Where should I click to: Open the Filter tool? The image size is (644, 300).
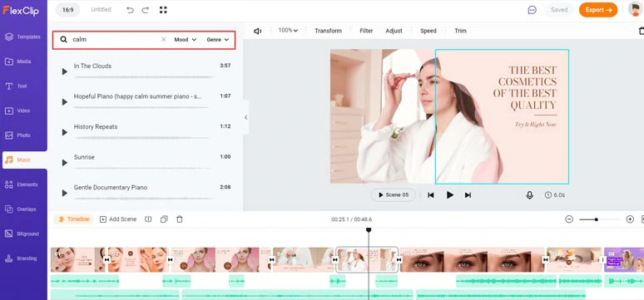pyautogui.click(x=366, y=31)
